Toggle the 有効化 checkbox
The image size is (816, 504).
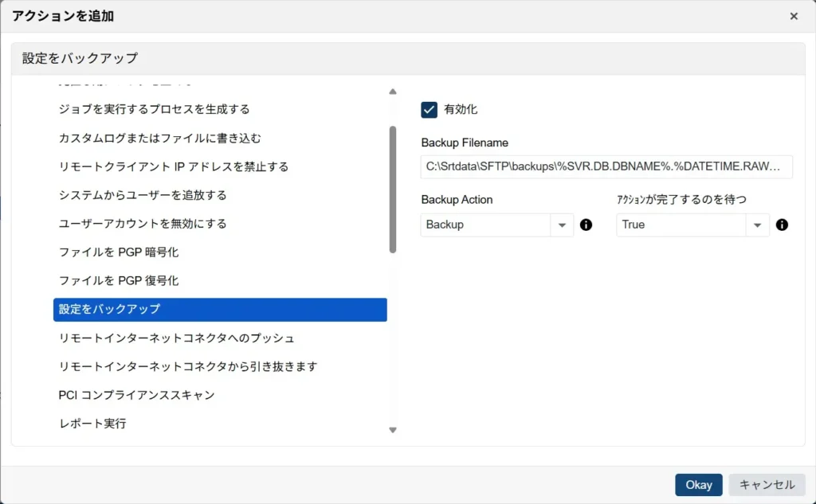430,110
